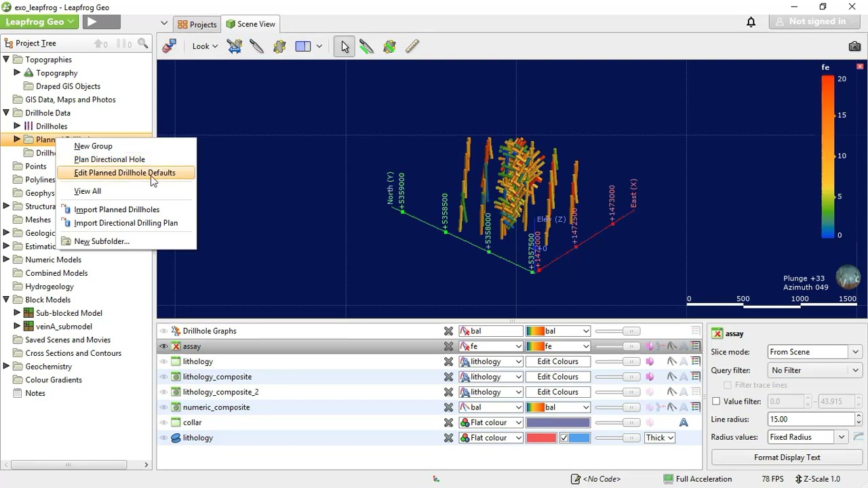Click text label icon on collar row
868x488 pixels.
click(684, 423)
